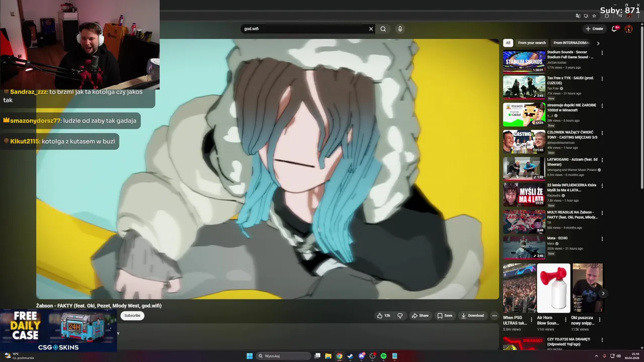
Task: Open the account avatar menu
Action: [628, 29]
